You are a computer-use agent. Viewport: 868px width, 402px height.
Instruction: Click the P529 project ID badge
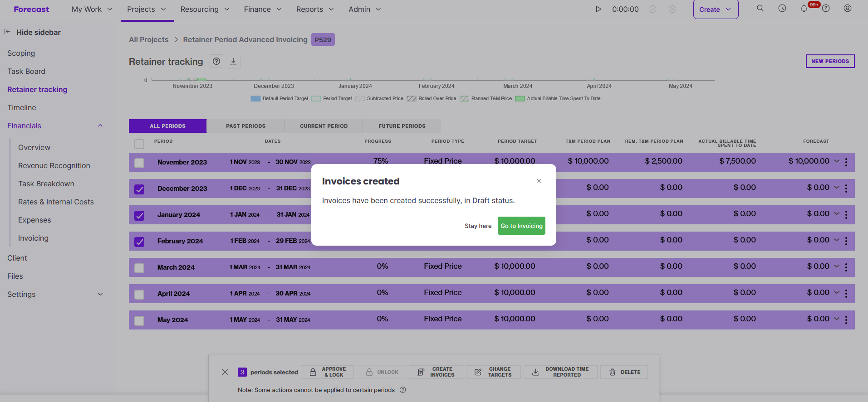pyautogui.click(x=323, y=39)
